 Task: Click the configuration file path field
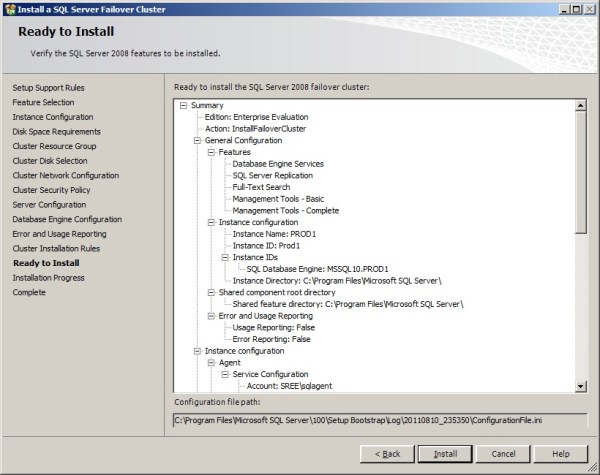(x=380, y=419)
